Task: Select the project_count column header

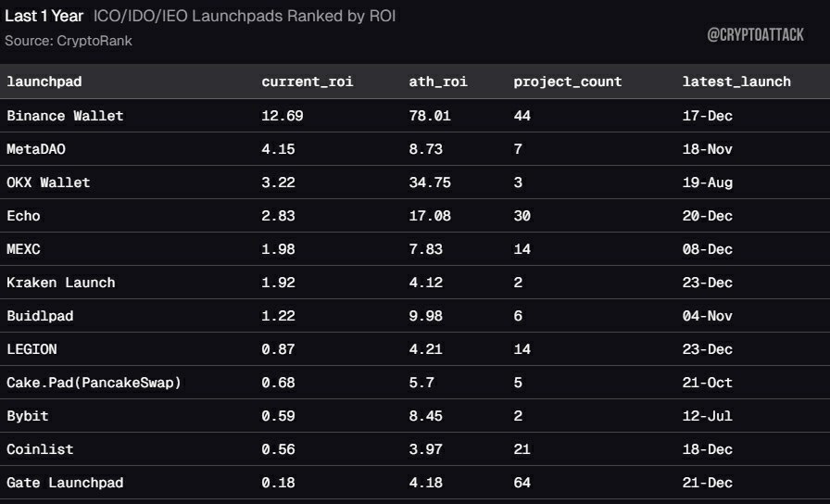Action: 568,82
